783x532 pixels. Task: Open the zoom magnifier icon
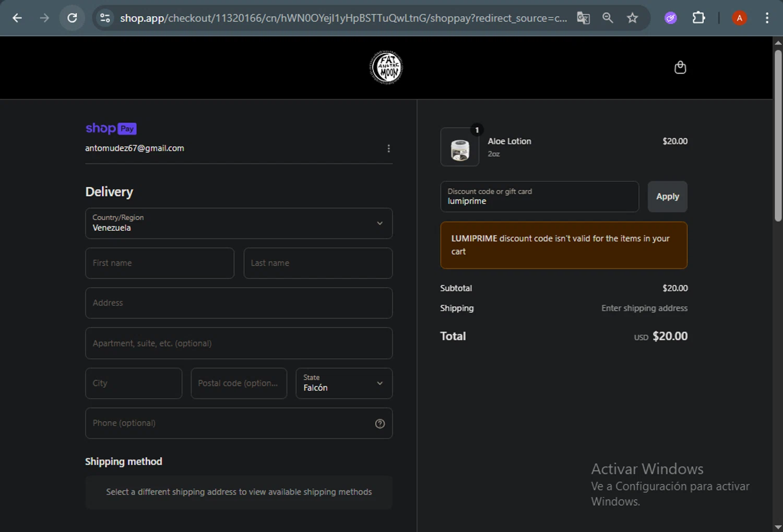(608, 18)
